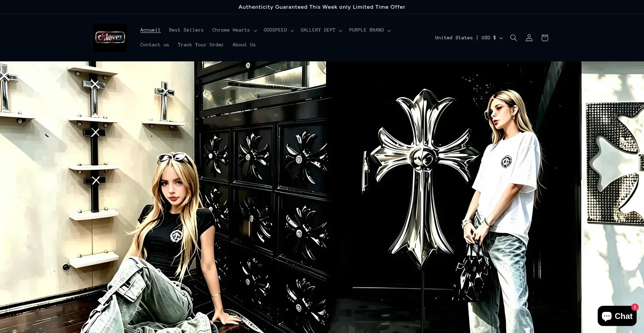The image size is (644, 333).
Task: Expand the Chrome Hearts menu
Action: pos(234,30)
